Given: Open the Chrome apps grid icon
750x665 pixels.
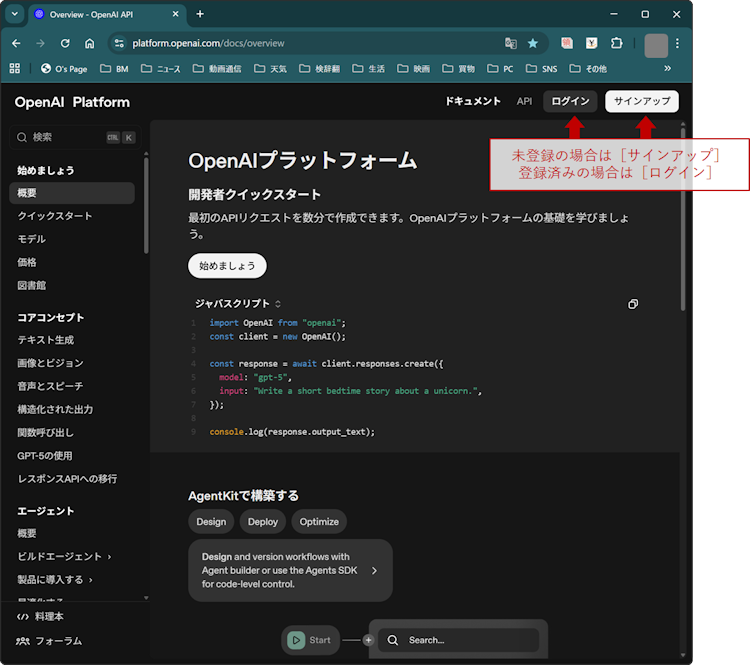Looking at the screenshot, I should point(15,69).
